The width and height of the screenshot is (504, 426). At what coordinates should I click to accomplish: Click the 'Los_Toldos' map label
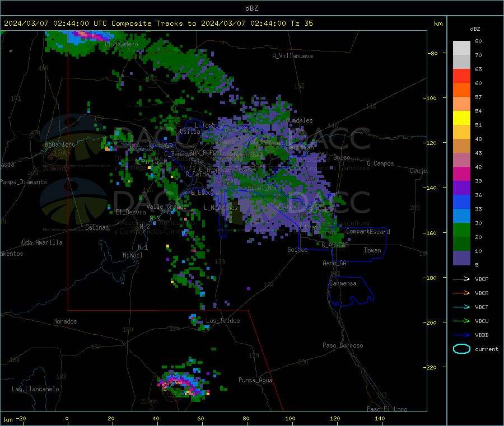click(223, 321)
